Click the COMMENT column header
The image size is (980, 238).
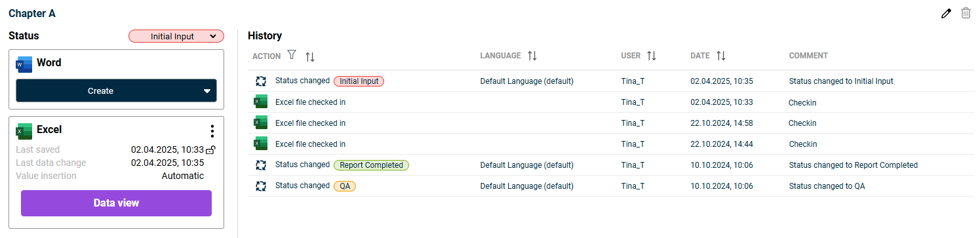pyautogui.click(x=808, y=56)
